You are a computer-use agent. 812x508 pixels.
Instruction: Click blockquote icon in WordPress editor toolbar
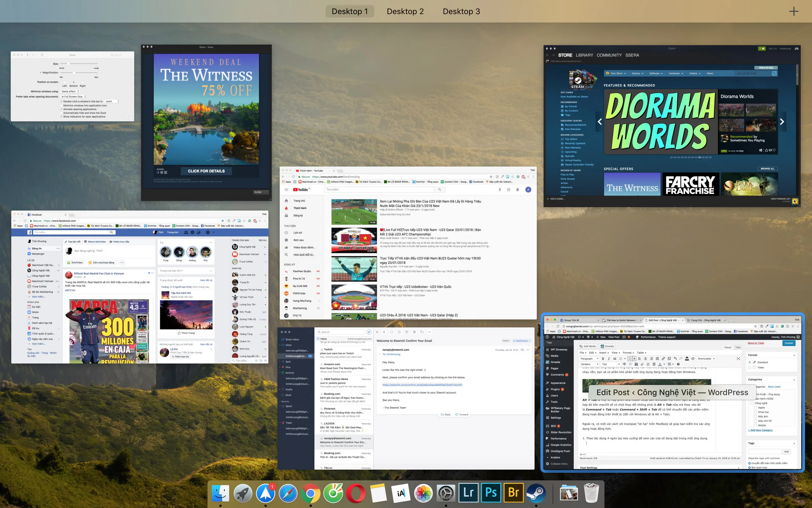[615, 359]
